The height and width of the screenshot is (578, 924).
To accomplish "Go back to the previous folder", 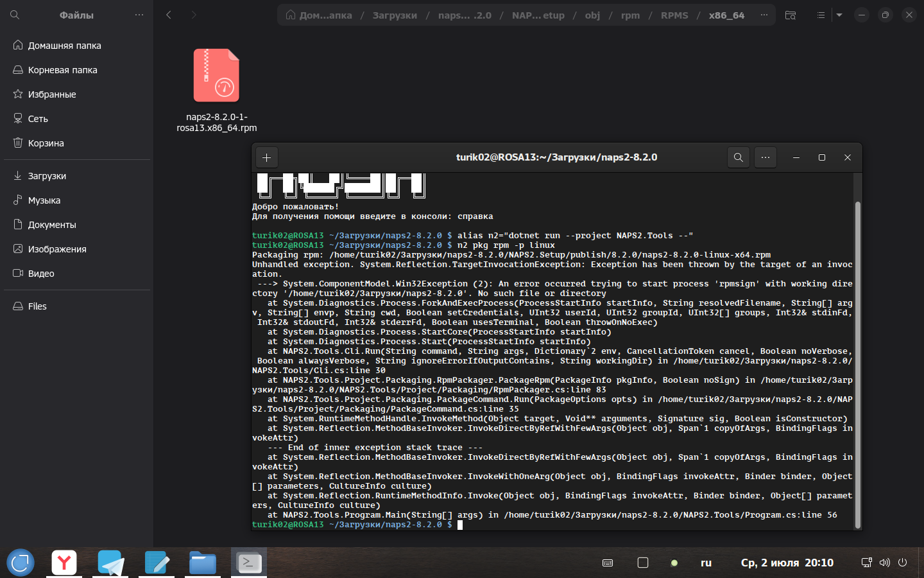I will tap(169, 15).
